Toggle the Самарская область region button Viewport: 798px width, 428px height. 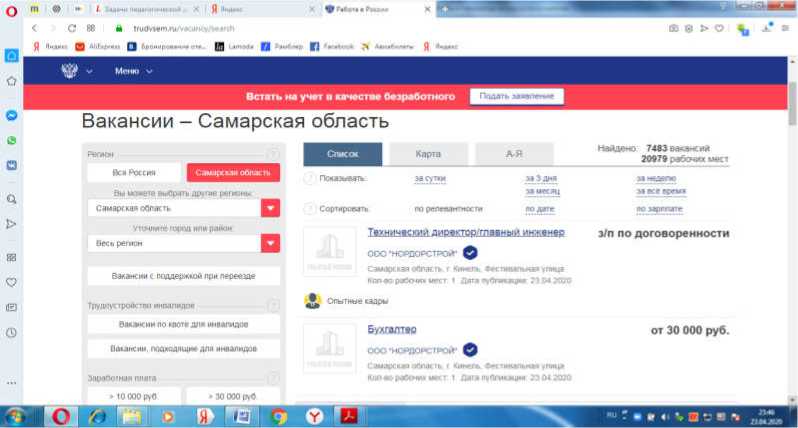pyautogui.click(x=233, y=173)
